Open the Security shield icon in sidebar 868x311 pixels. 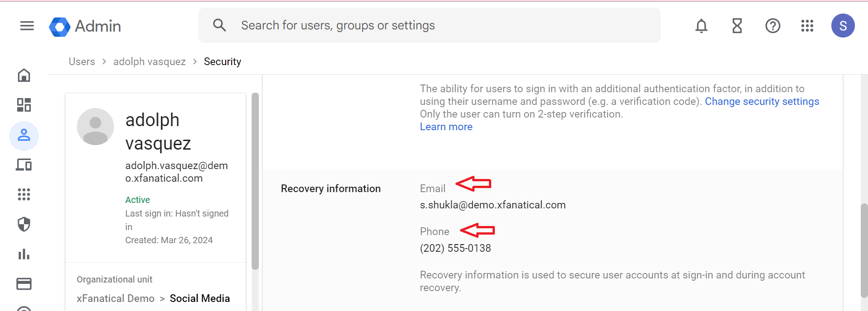click(x=24, y=224)
